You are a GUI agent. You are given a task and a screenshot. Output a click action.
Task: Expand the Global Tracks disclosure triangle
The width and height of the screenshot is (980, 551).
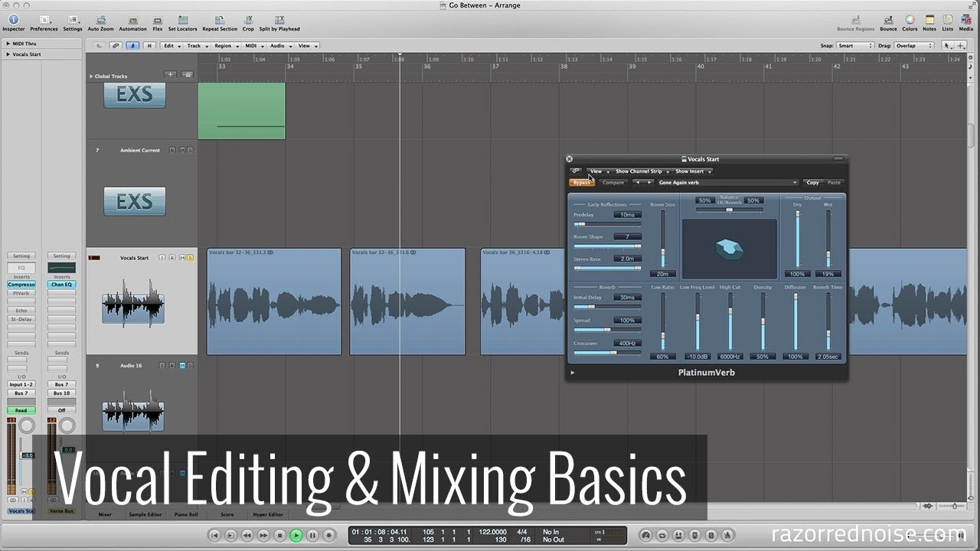(91, 76)
